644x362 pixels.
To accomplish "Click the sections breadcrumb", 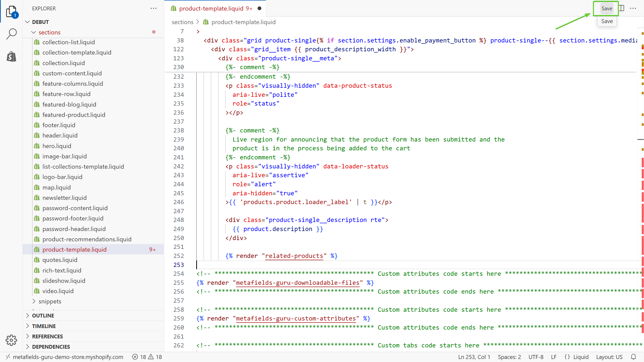I will (x=182, y=22).
